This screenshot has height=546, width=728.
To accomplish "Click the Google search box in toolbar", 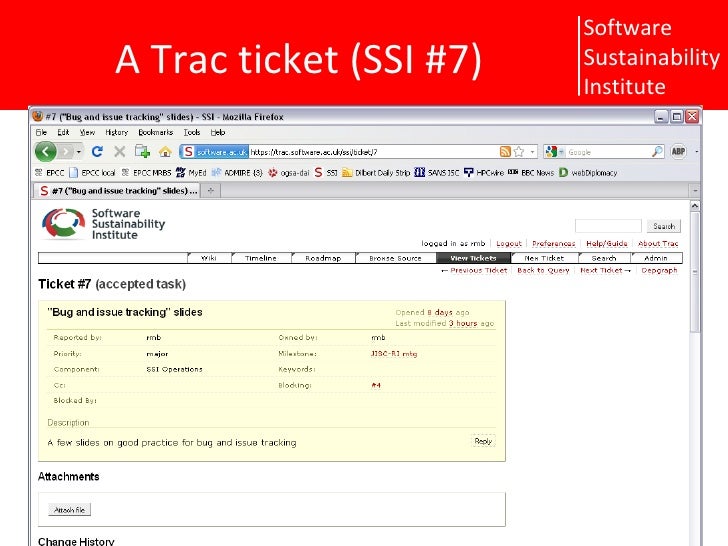I will 608,152.
